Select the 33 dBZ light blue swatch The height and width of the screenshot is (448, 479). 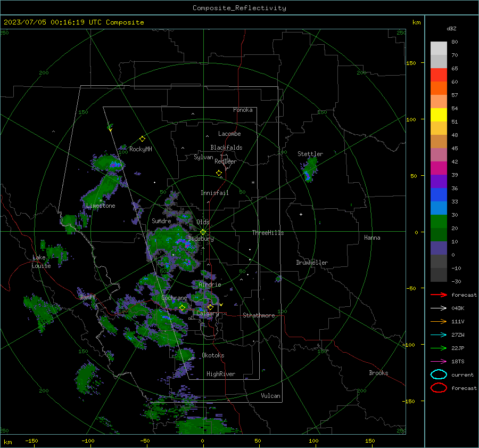[439, 208]
